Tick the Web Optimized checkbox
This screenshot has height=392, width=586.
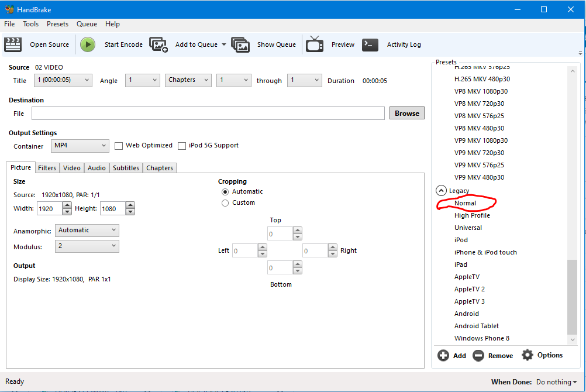point(119,146)
